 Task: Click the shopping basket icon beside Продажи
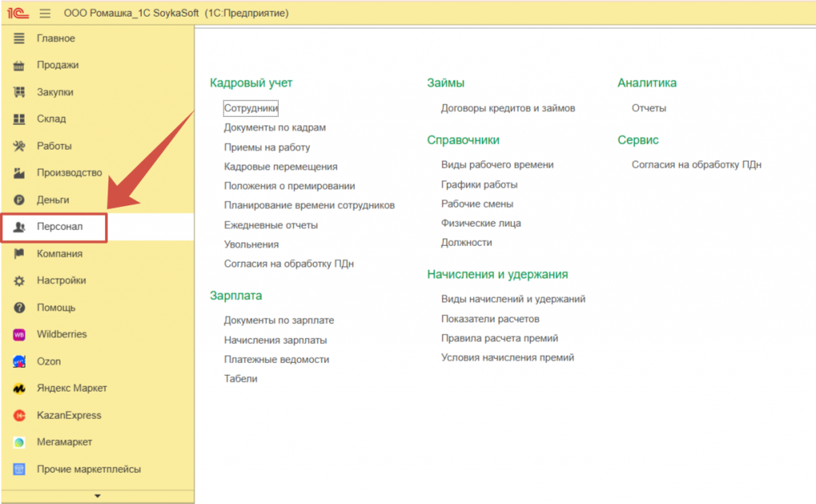[x=20, y=65]
